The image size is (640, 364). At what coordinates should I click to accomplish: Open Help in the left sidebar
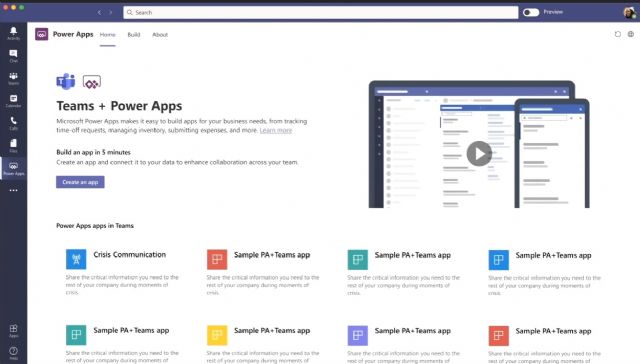click(13, 353)
